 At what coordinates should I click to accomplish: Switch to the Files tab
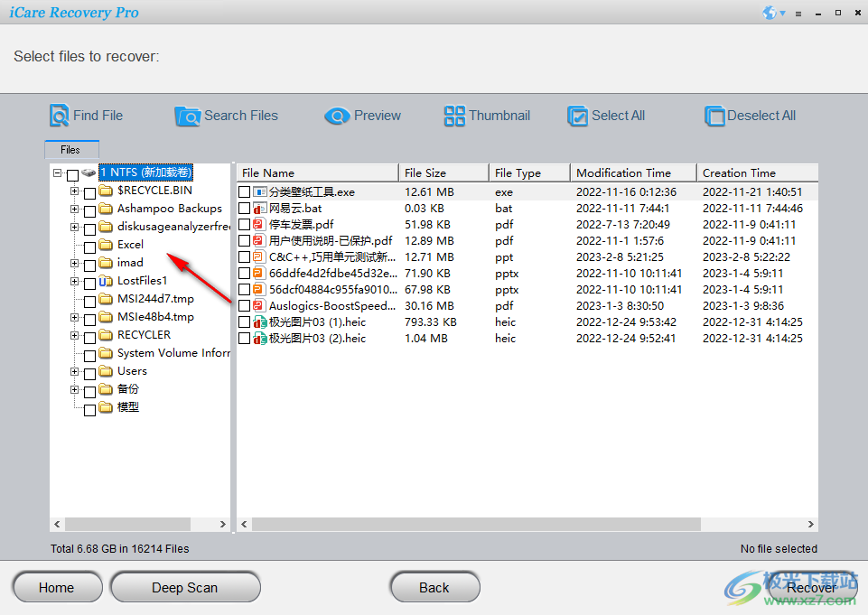[x=71, y=149]
